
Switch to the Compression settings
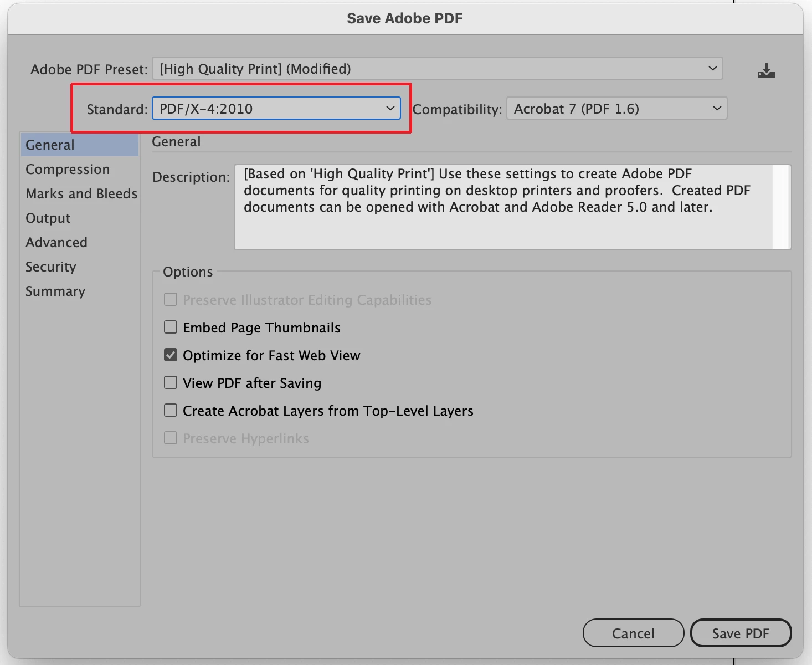[x=80, y=170]
